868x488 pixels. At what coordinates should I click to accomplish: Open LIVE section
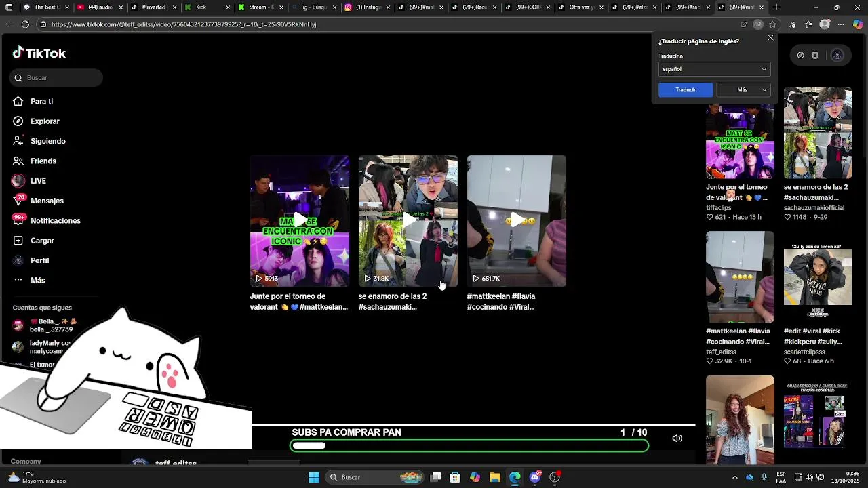(38, 181)
